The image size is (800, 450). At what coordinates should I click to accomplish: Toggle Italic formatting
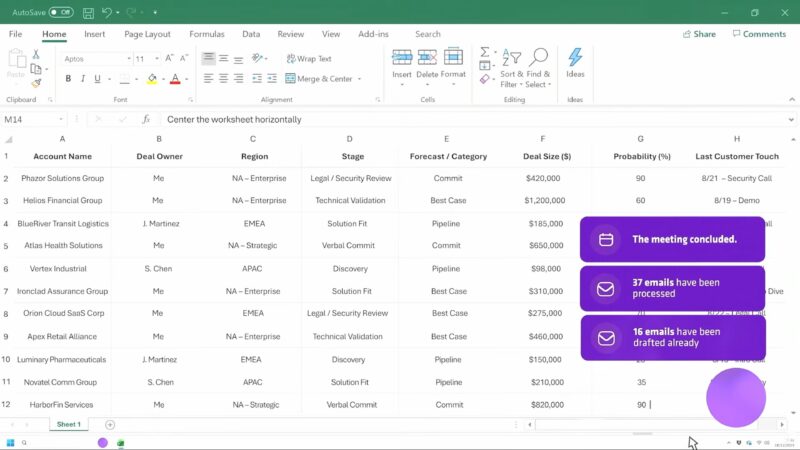(x=83, y=79)
